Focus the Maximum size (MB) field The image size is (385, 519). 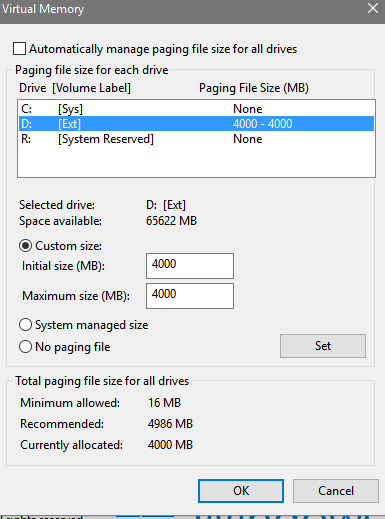190,296
